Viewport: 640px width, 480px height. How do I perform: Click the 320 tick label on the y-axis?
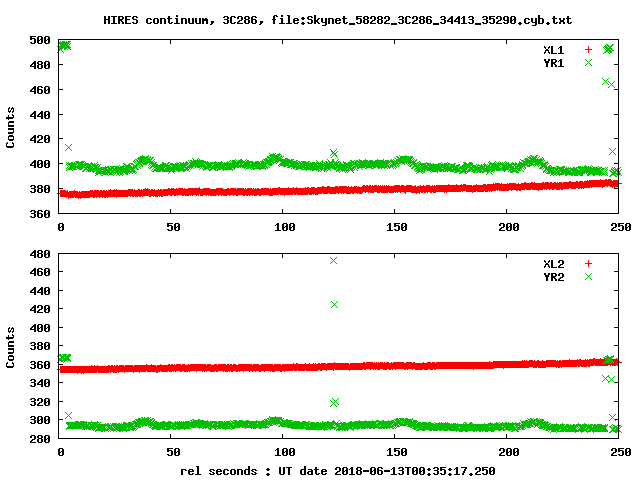click(40, 402)
